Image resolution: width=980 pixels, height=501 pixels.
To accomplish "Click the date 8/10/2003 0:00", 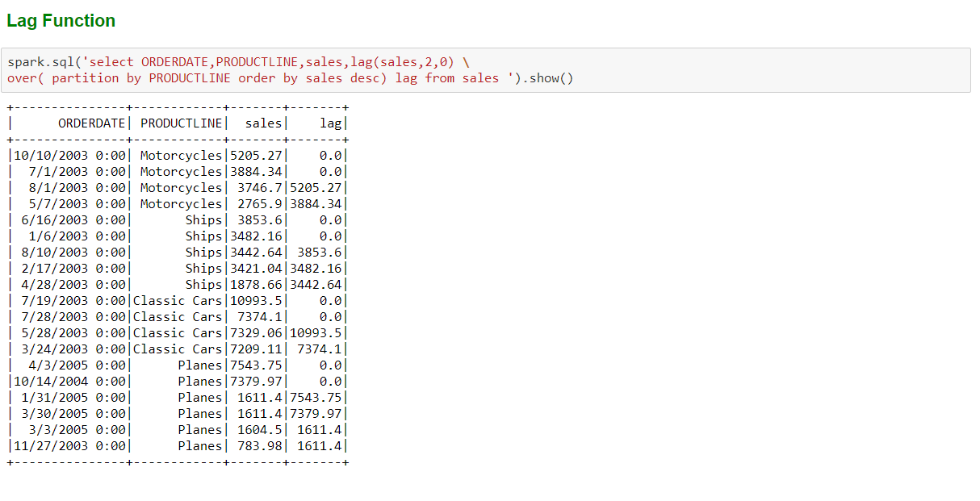I will coord(73,253).
